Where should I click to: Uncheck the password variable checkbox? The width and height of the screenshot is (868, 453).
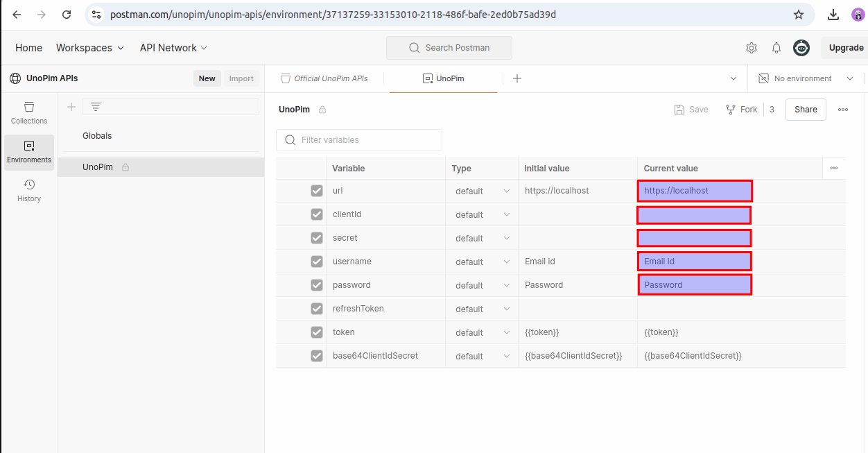coord(317,285)
